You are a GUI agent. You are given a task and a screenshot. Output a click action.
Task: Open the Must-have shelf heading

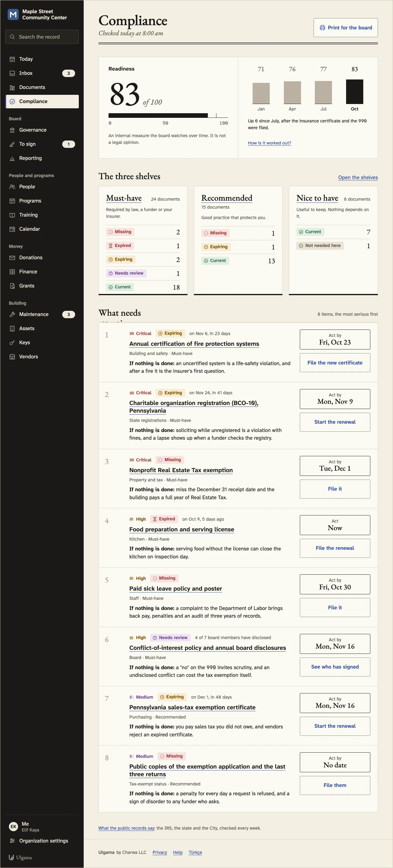tap(124, 198)
